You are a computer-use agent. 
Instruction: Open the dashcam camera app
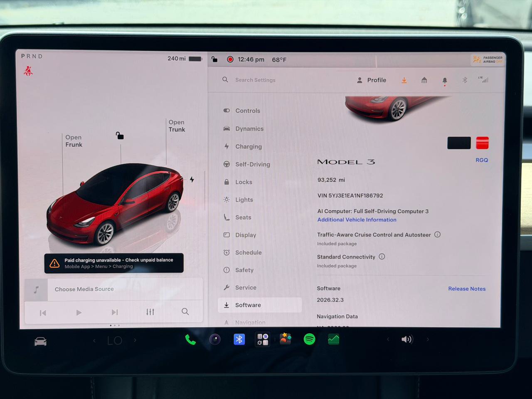(215, 340)
